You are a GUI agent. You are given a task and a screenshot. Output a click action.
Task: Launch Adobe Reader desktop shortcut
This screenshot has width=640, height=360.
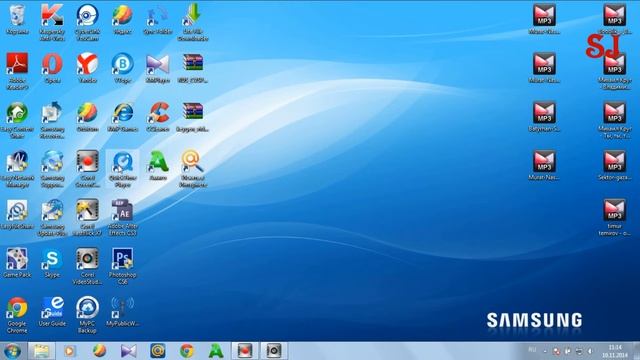17,71
